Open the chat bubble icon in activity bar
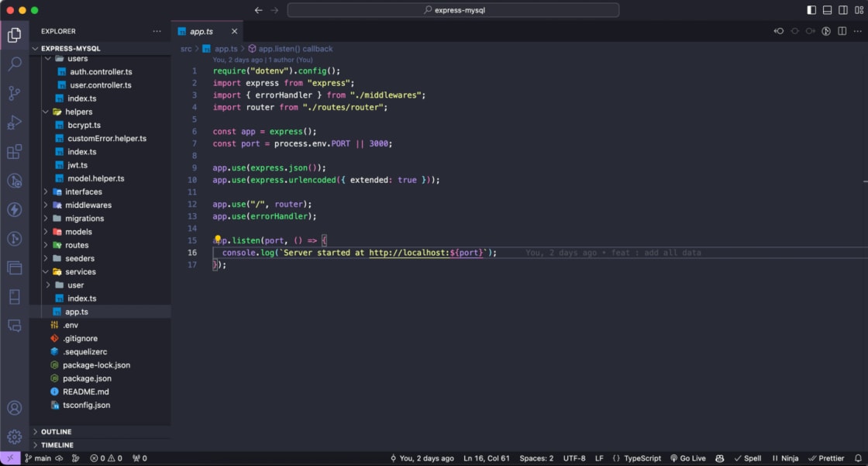 [x=15, y=326]
